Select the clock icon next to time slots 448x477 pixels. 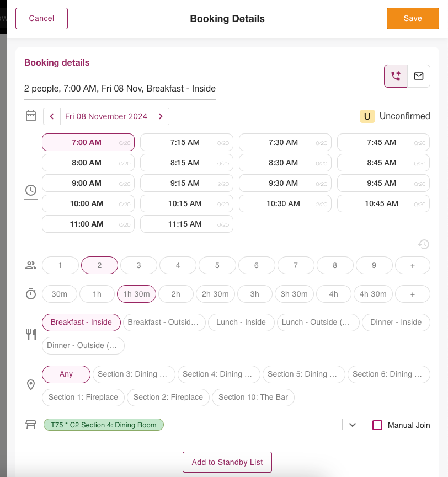(31, 190)
